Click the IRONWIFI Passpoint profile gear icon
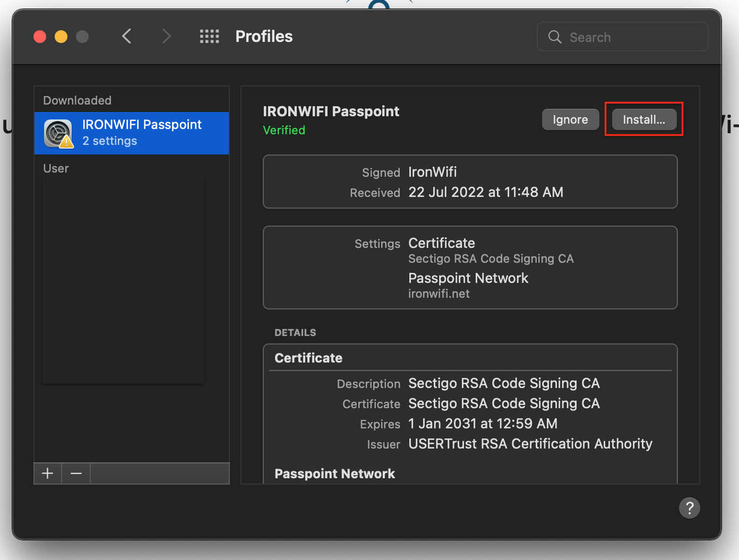Viewport: 739px width, 560px height. (x=58, y=133)
